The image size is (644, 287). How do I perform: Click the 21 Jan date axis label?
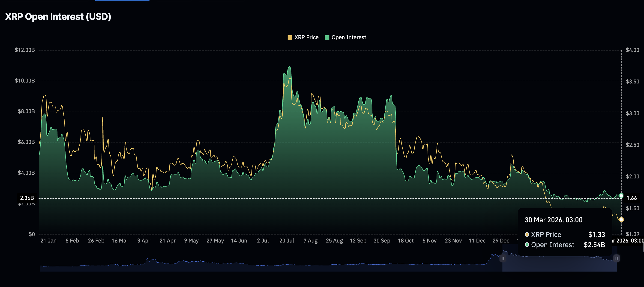(x=48, y=240)
